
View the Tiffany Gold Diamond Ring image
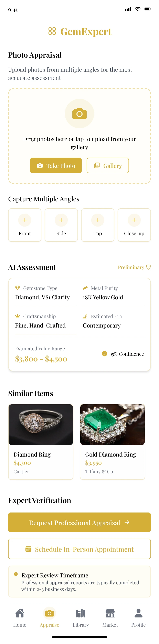[112, 424]
